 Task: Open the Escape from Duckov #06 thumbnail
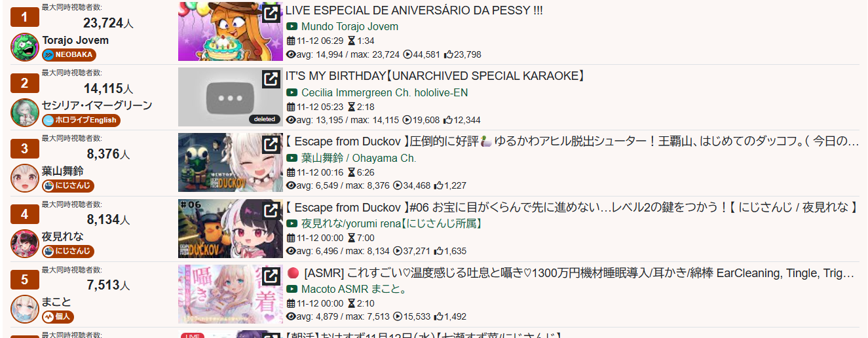(231, 229)
